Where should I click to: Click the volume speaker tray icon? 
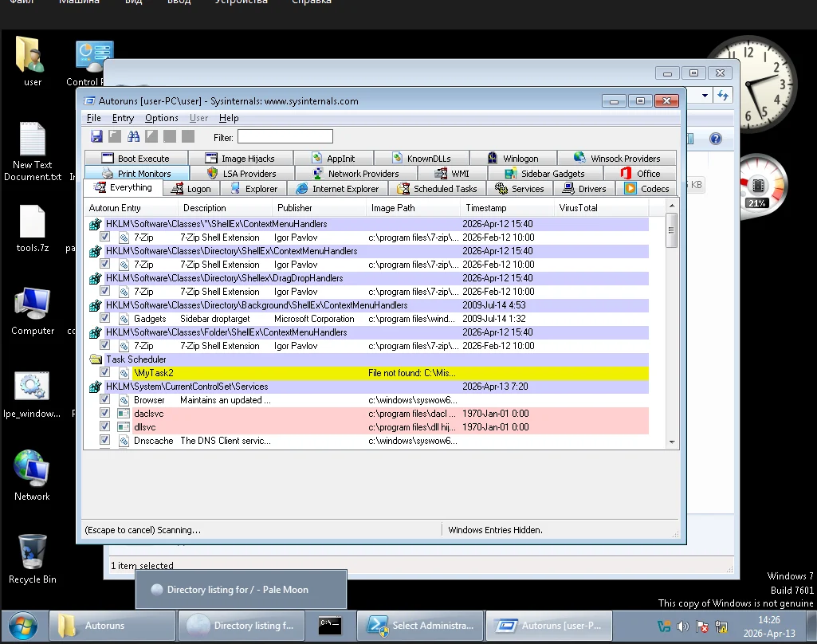point(682,626)
